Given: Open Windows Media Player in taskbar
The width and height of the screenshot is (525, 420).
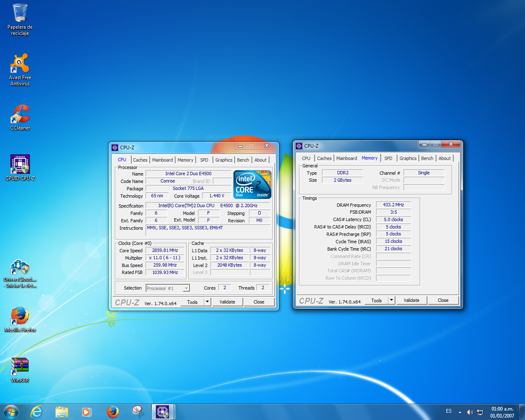Looking at the screenshot, I should (87, 412).
